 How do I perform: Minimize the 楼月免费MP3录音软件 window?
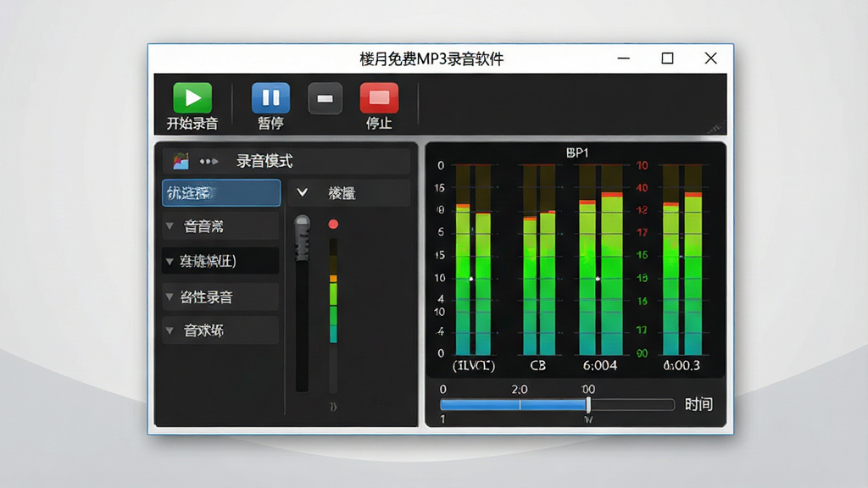tap(624, 58)
